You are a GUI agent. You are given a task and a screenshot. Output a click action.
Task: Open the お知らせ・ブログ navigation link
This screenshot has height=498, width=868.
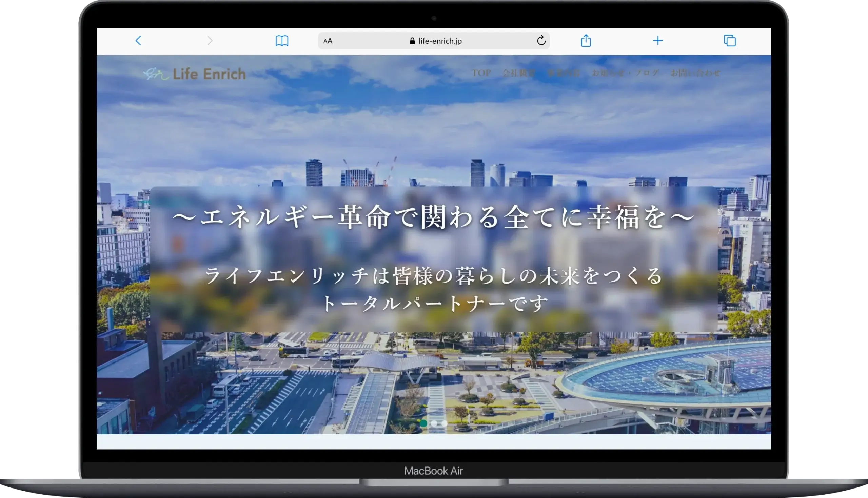point(625,73)
